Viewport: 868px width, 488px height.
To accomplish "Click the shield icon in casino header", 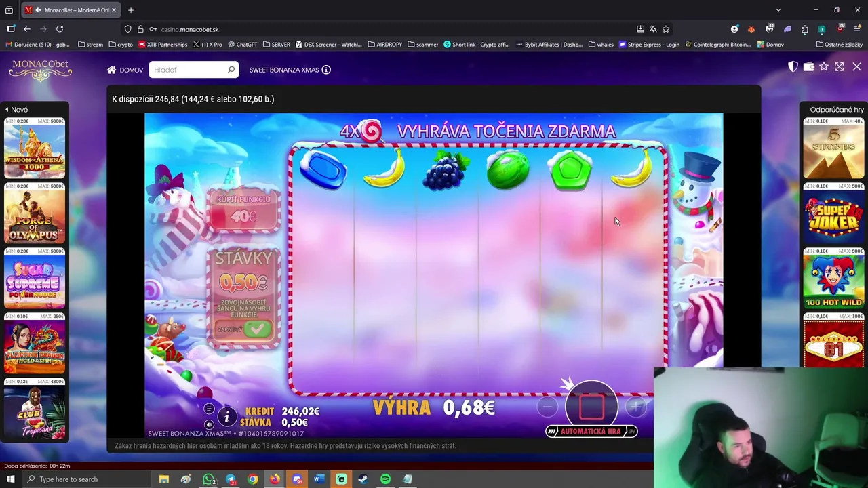I will pyautogui.click(x=793, y=66).
